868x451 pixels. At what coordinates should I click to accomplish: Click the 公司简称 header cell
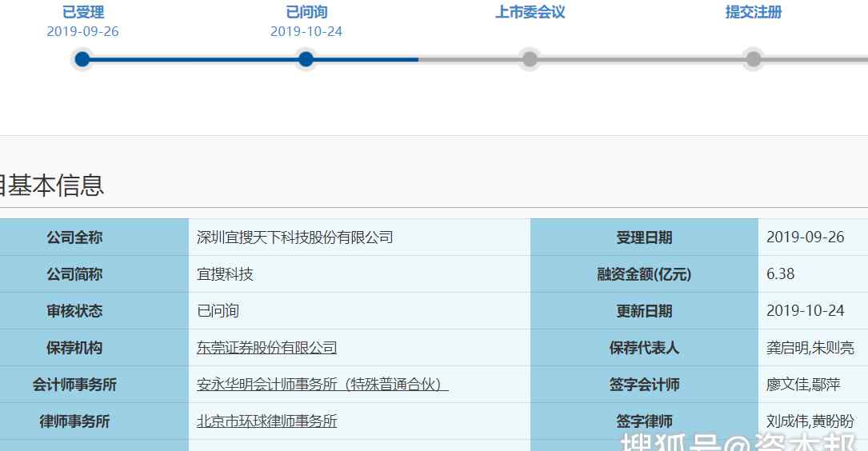94,274
